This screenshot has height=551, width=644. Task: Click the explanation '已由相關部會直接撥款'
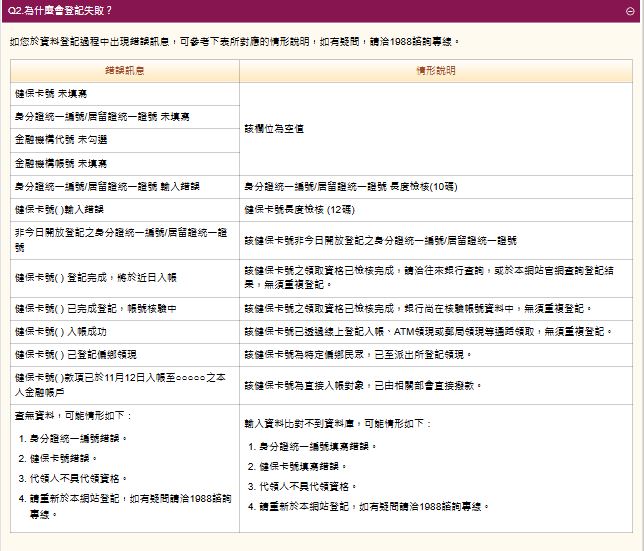pyautogui.click(x=436, y=385)
